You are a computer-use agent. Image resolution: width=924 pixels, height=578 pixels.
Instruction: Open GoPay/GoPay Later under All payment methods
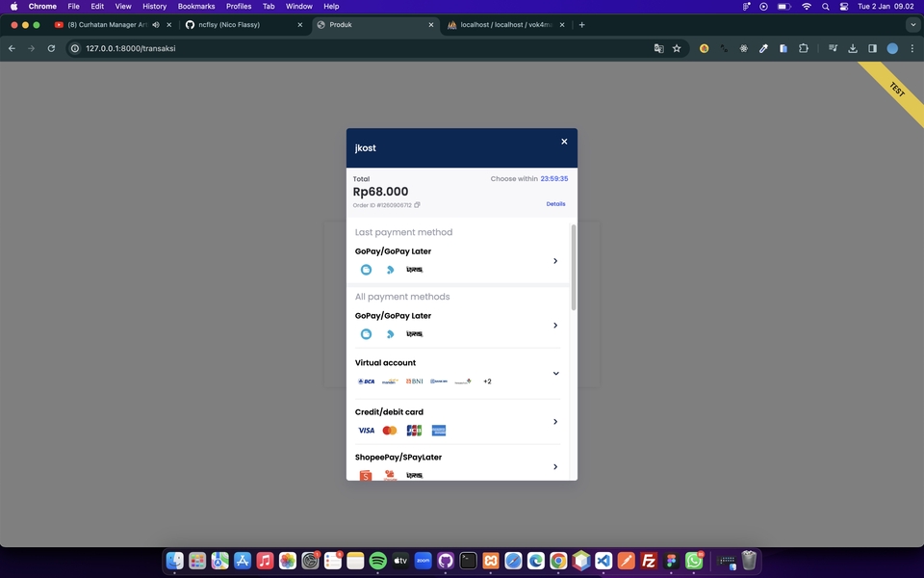tap(457, 325)
